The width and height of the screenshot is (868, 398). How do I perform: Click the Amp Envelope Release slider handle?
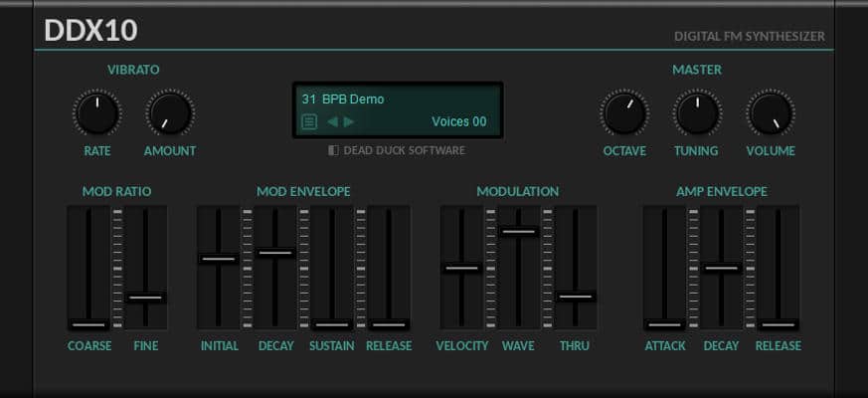click(x=778, y=324)
